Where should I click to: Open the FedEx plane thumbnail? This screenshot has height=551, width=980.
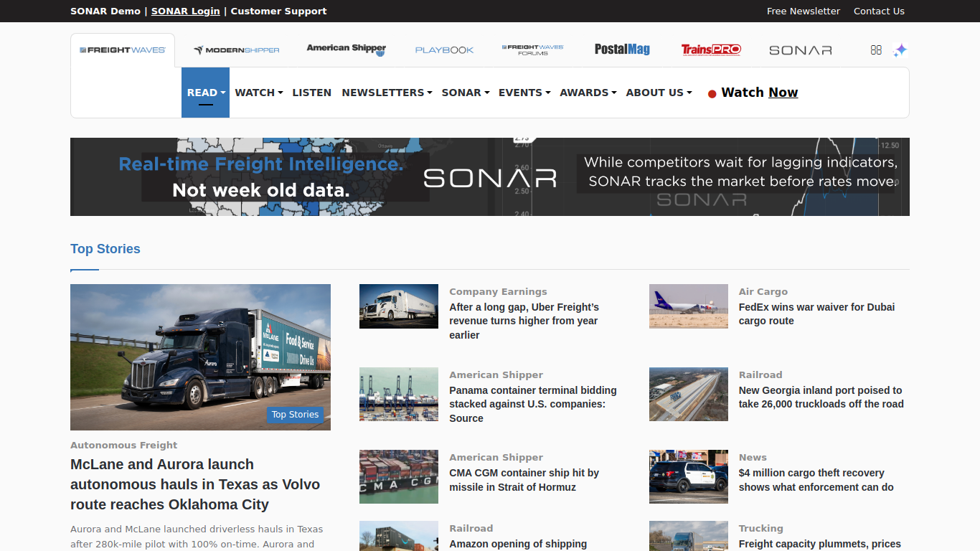click(x=689, y=306)
